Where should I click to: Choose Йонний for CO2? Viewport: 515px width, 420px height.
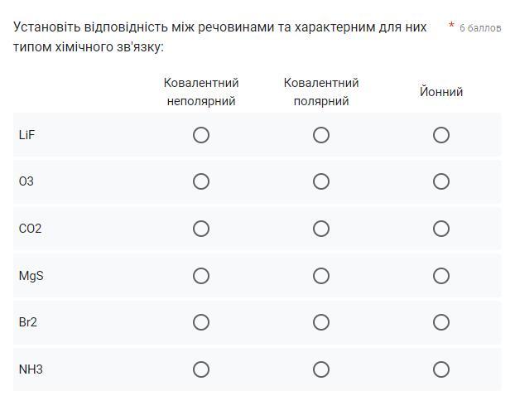click(x=441, y=229)
